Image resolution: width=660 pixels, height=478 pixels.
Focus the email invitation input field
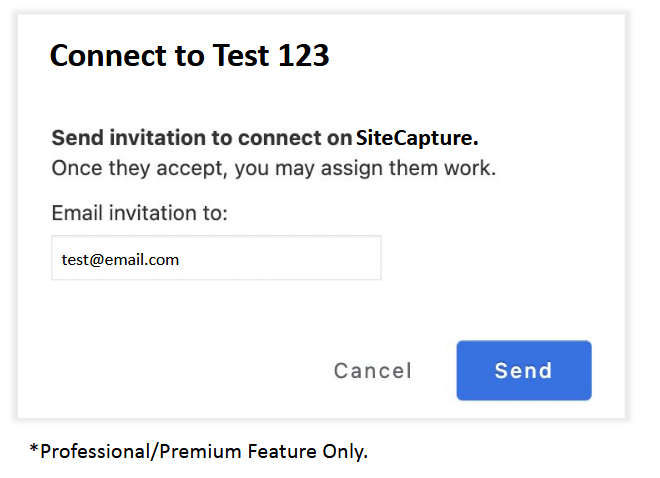216,258
